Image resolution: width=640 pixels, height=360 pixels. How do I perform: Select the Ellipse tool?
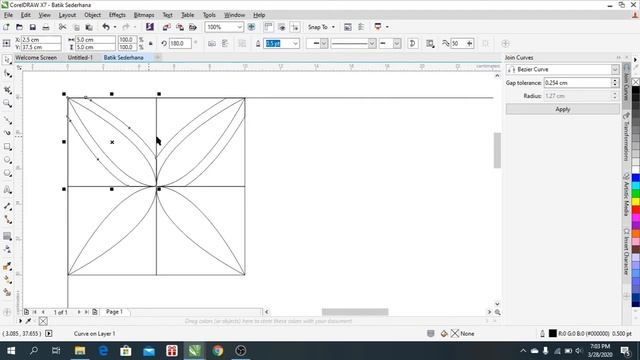[7, 160]
